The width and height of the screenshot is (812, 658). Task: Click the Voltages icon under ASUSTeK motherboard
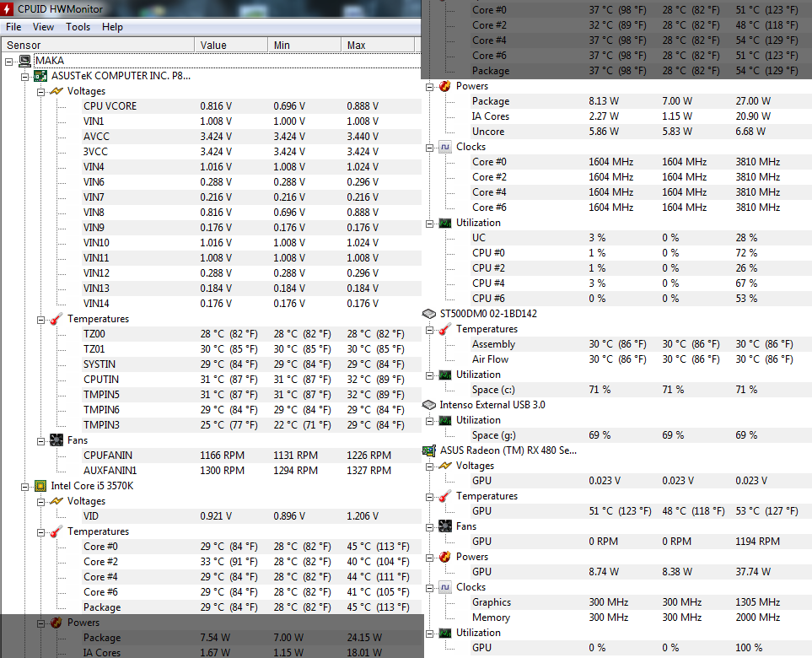[x=56, y=91]
